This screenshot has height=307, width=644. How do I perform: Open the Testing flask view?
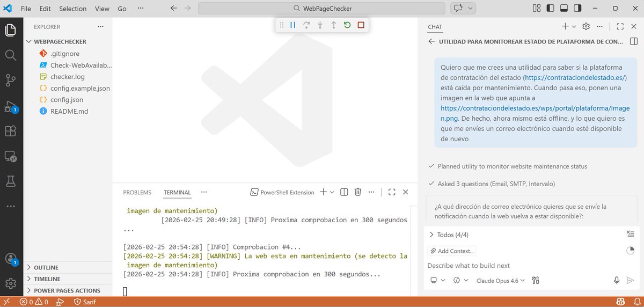[10, 181]
